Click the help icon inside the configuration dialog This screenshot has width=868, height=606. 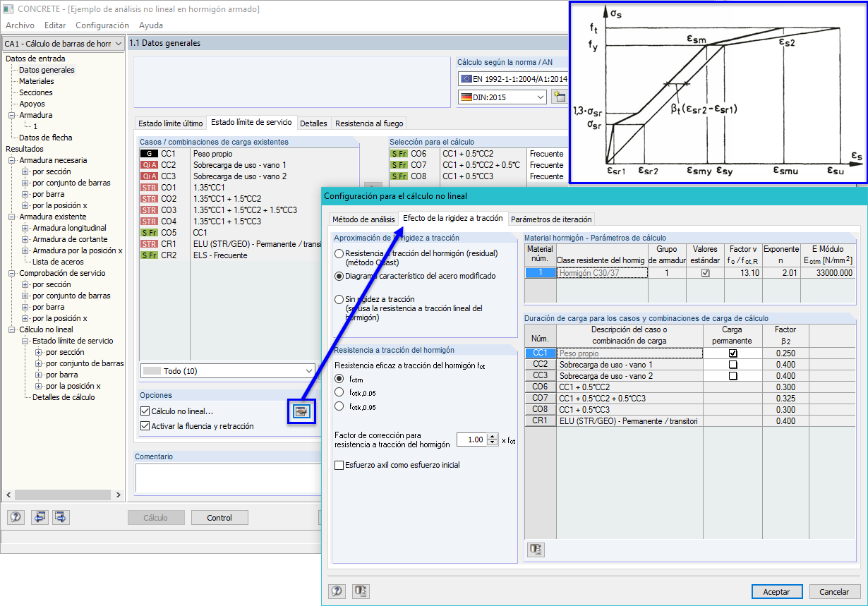pos(337,591)
